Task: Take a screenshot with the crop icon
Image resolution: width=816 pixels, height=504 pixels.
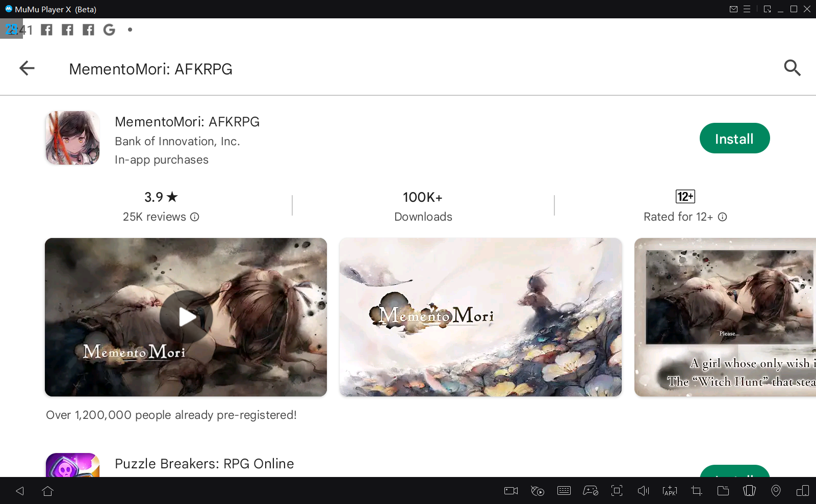Action: coord(697,491)
